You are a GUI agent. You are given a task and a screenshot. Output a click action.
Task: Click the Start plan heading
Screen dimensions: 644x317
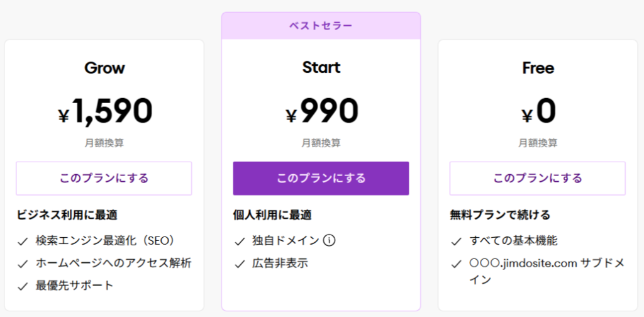tap(321, 68)
